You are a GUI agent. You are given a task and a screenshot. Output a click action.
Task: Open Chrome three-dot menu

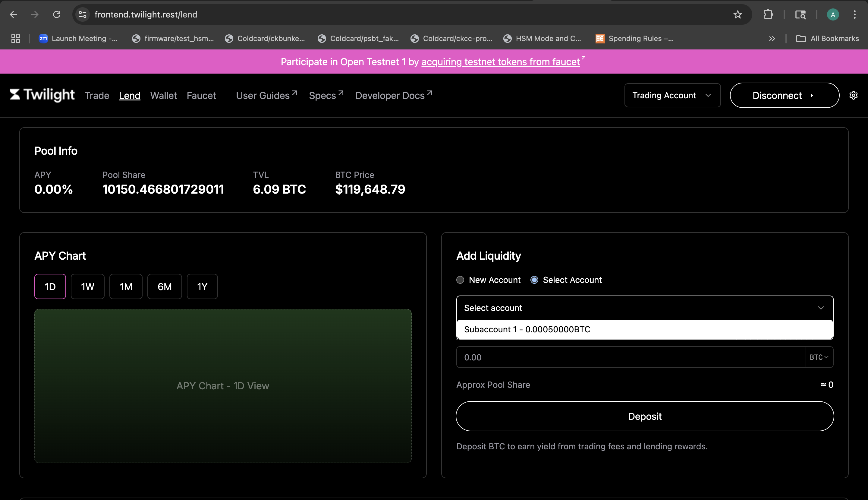pyautogui.click(x=855, y=14)
